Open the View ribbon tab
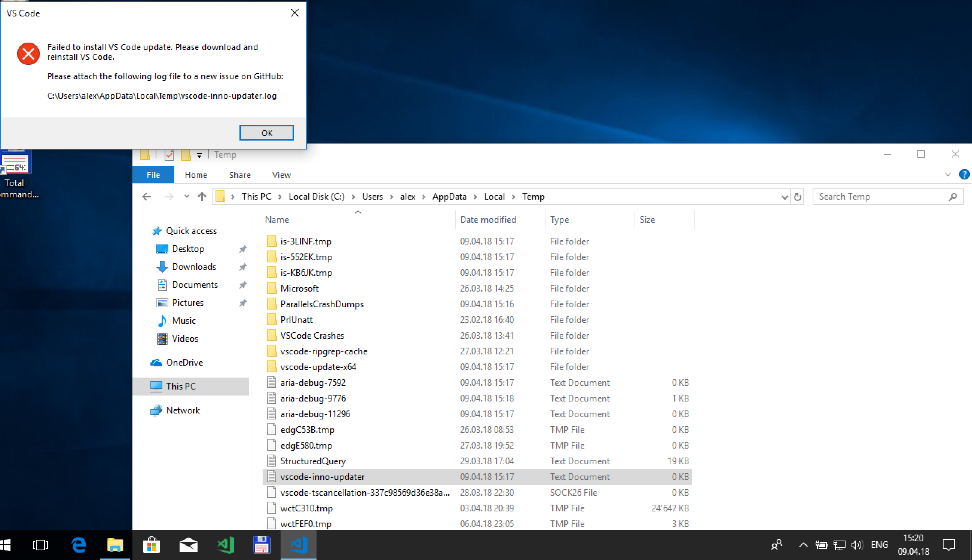 click(281, 175)
